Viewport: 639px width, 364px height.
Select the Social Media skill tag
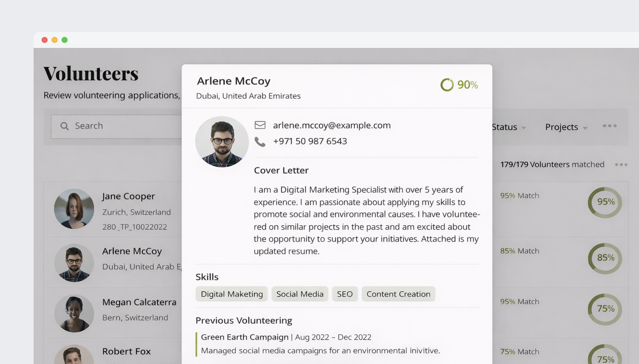click(x=300, y=294)
